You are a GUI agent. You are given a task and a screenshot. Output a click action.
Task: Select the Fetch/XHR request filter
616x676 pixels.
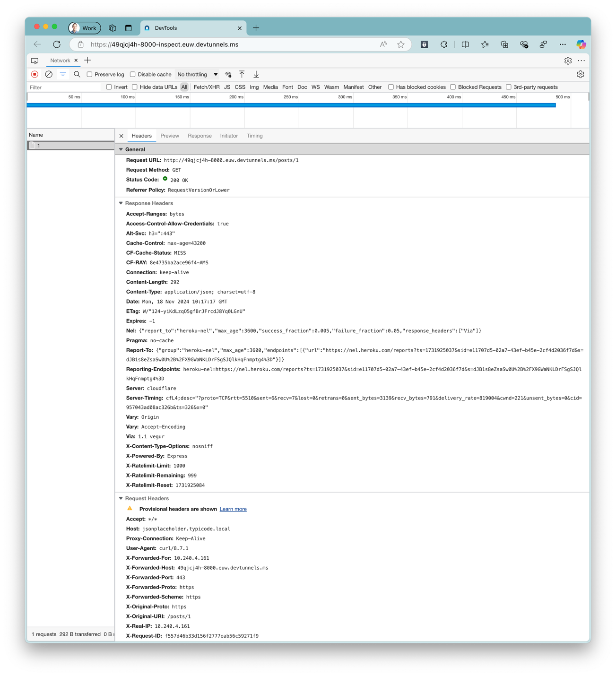click(x=207, y=87)
